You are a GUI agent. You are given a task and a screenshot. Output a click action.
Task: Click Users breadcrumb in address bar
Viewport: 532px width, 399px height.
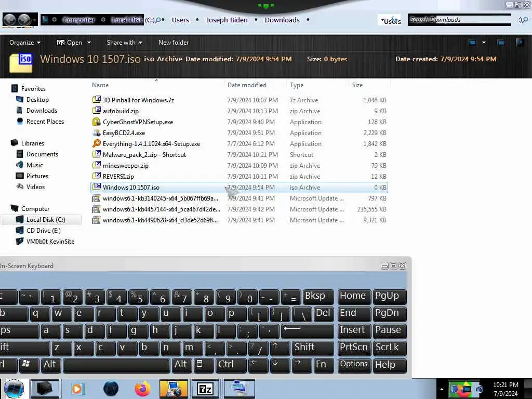pyautogui.click(x=180, y=20)
